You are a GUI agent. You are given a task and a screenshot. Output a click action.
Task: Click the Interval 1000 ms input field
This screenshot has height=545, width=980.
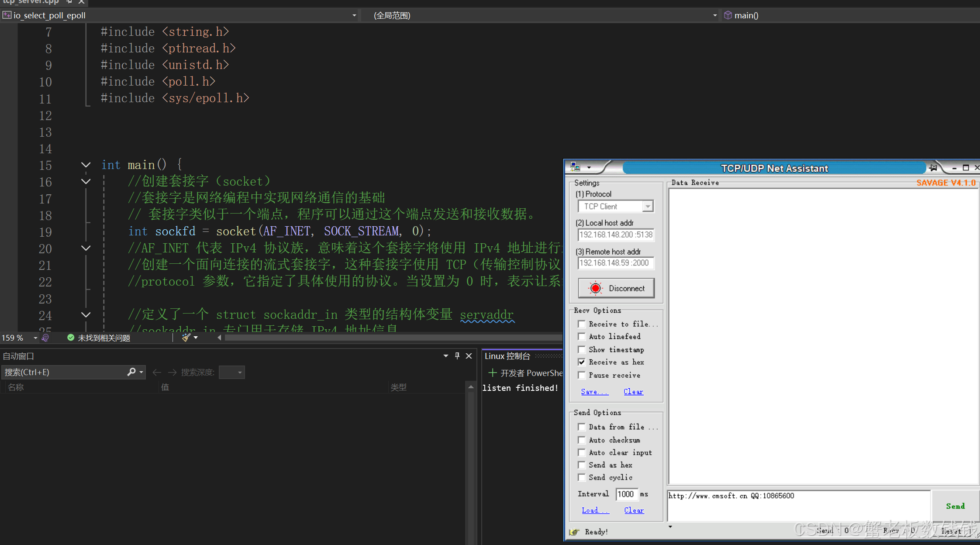point(626,494)
